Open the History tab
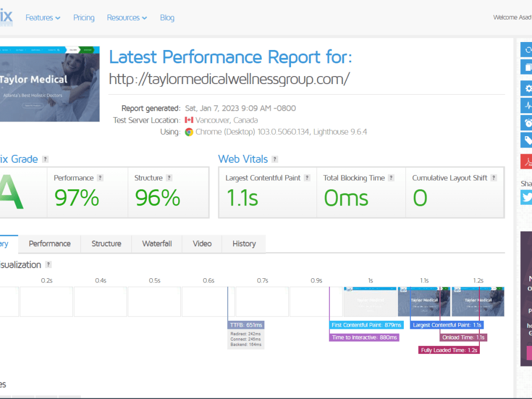532x399 pixels. coord(244,244)
